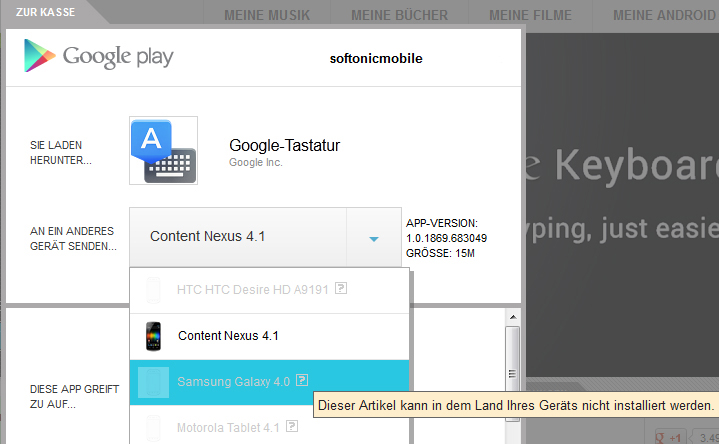This screenshot has height=444, width=719.
Task: Click the help icon beside Samsung Galaxy 4.0
Action: [x=302, y=380]
